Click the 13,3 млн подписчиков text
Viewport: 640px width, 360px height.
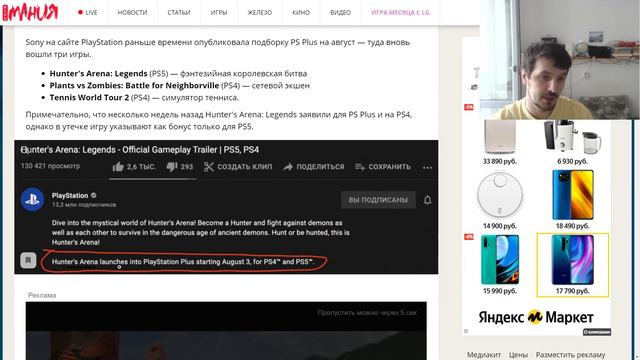[x=84, y=204]
